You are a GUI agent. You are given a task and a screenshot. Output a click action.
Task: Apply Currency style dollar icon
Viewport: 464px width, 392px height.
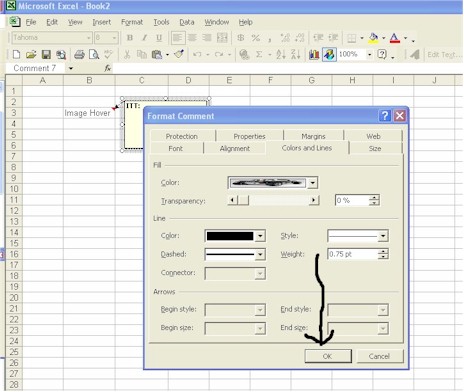tap(240, 38)
